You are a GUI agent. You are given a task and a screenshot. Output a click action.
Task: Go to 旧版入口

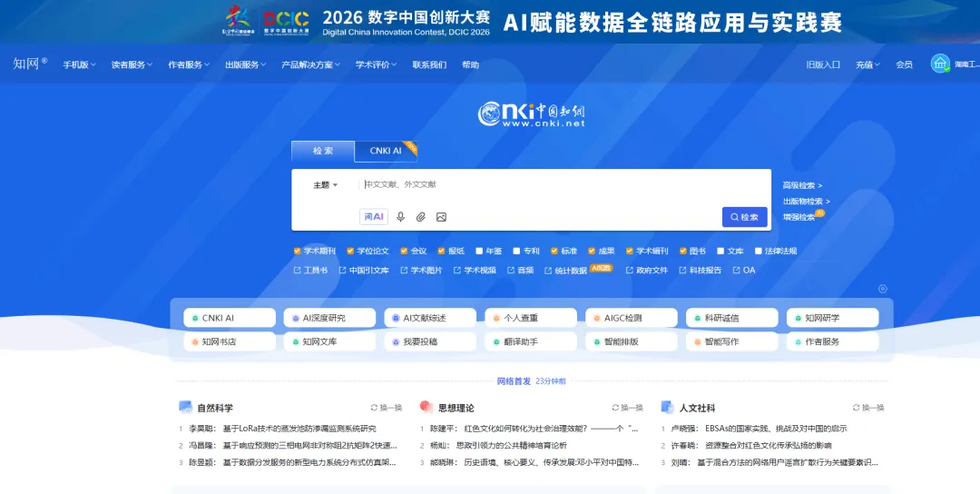[823, 64]
